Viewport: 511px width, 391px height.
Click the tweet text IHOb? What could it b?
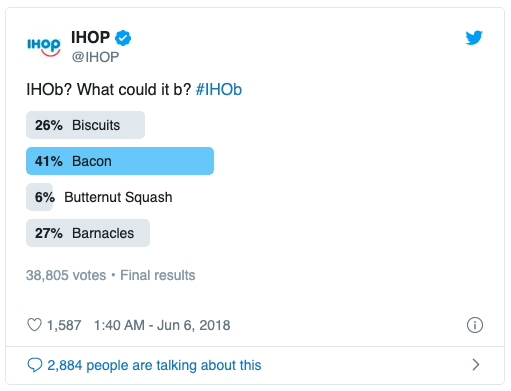[109, 90]
